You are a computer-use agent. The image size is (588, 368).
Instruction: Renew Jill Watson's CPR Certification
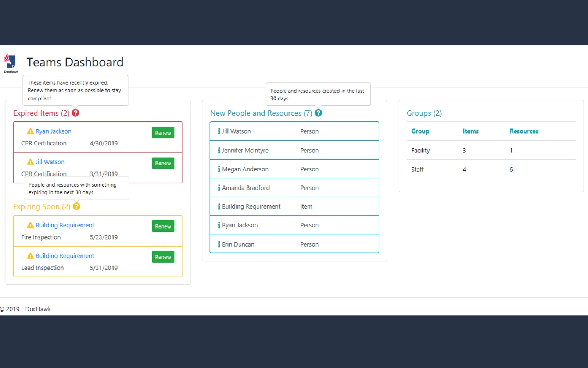click(x=163, y=163)
